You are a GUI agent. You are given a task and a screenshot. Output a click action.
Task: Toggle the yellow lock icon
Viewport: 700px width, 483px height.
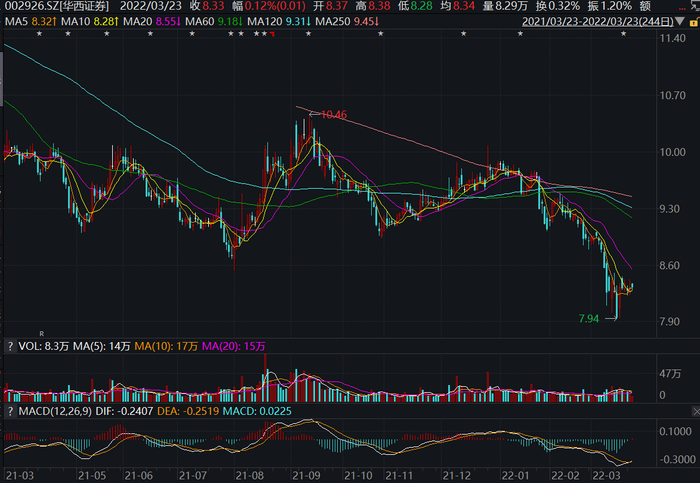click(694, 22)
